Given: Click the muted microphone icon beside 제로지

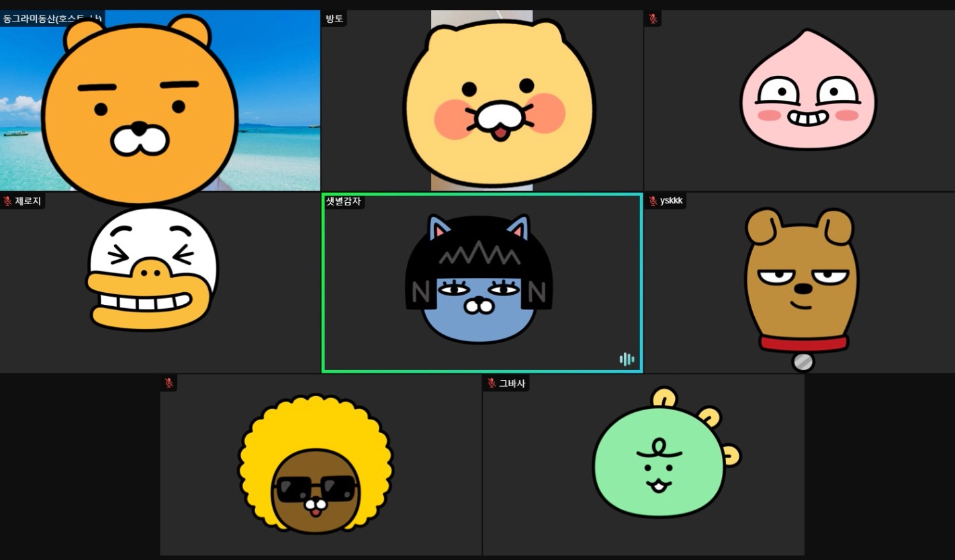Looking at the screenshot, I should tap(7, 201).
